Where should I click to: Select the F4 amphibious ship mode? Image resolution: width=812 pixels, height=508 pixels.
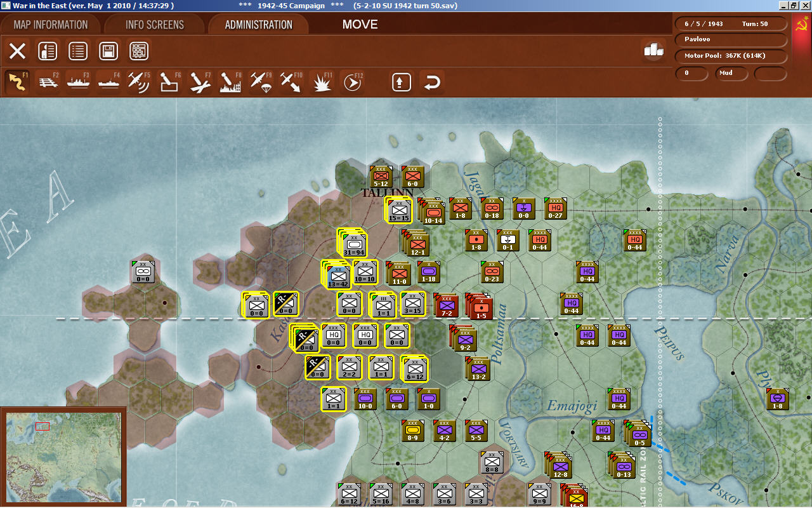pos(108,82)
